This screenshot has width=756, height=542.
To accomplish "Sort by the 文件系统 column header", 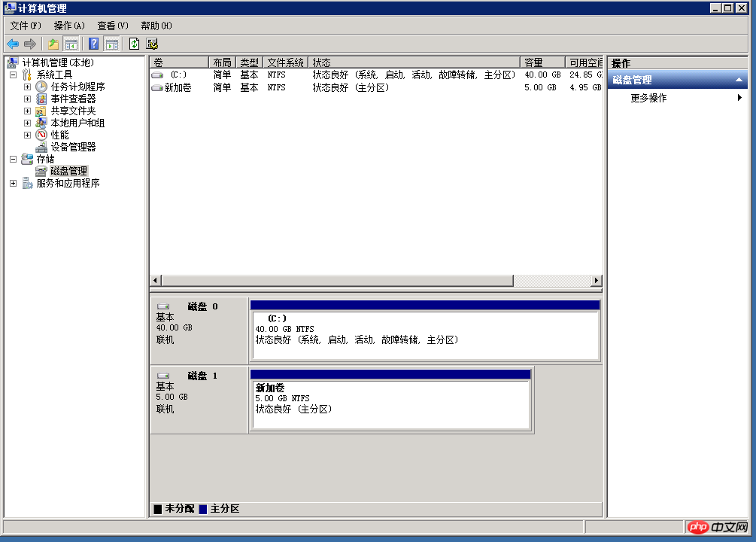I will [x=285, y=62].
